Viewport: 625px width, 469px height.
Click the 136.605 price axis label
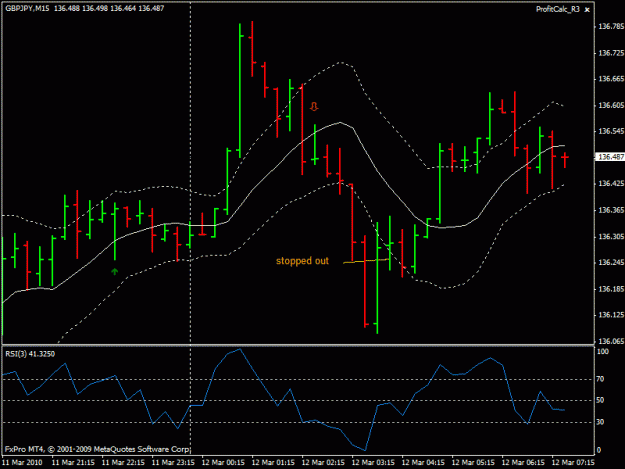611,105
